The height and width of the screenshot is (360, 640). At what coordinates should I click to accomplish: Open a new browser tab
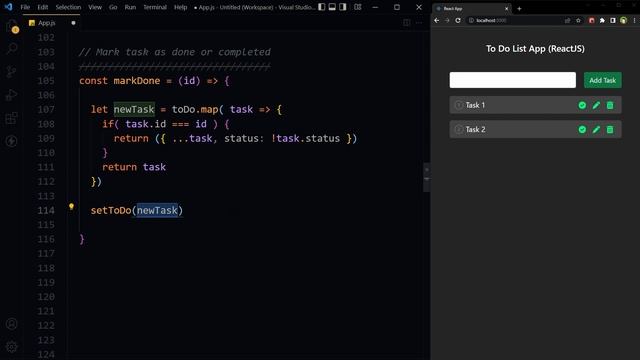[519, 8]
